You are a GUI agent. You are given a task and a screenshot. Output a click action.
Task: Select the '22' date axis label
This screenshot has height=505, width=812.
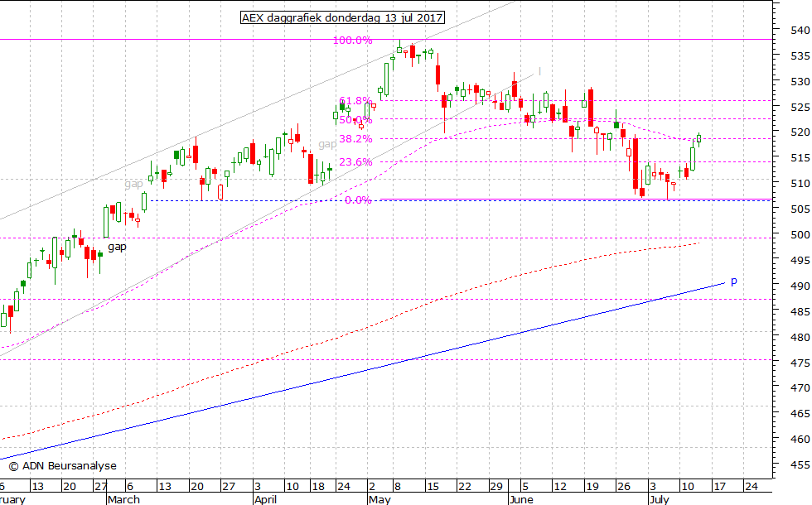tap(465, 487)
